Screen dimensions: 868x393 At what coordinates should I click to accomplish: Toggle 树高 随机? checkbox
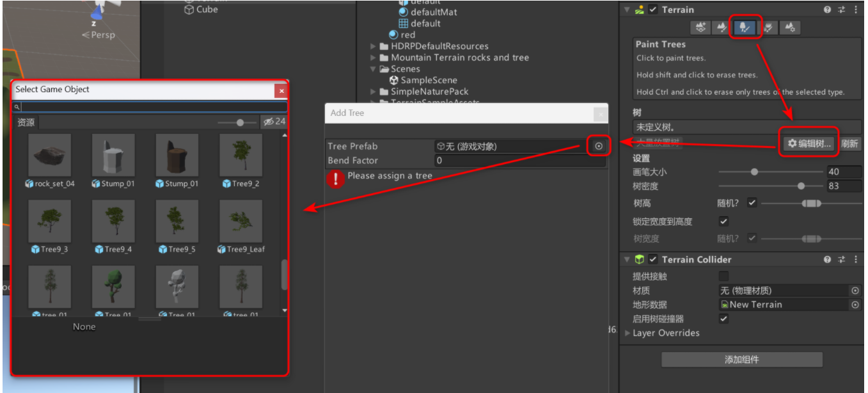(752, 203)
